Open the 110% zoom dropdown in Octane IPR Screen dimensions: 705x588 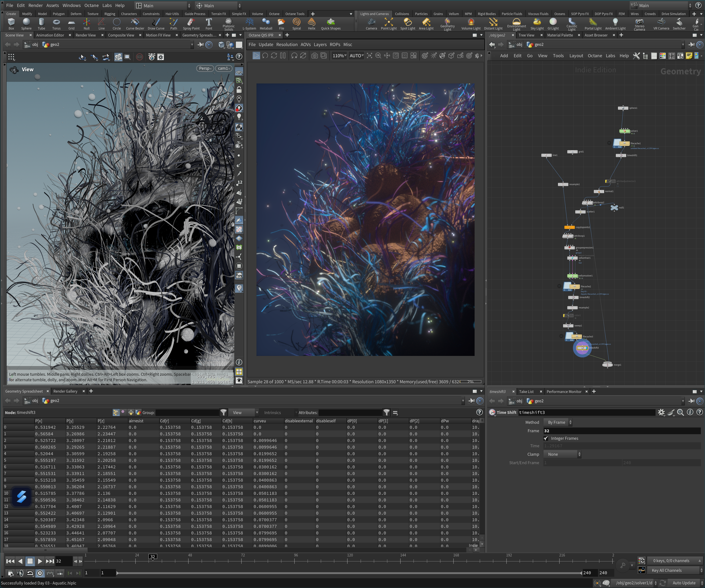(339, 56)
